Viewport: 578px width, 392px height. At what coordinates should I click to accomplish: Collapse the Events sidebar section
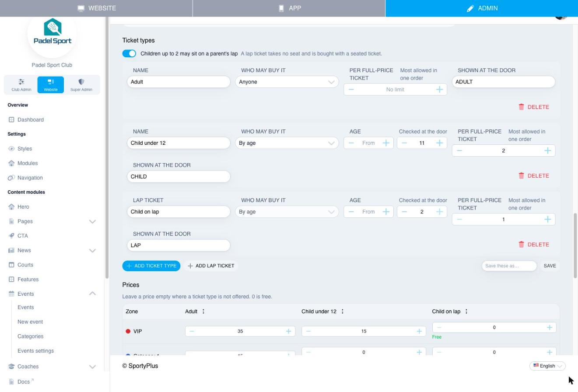[92, 294]
